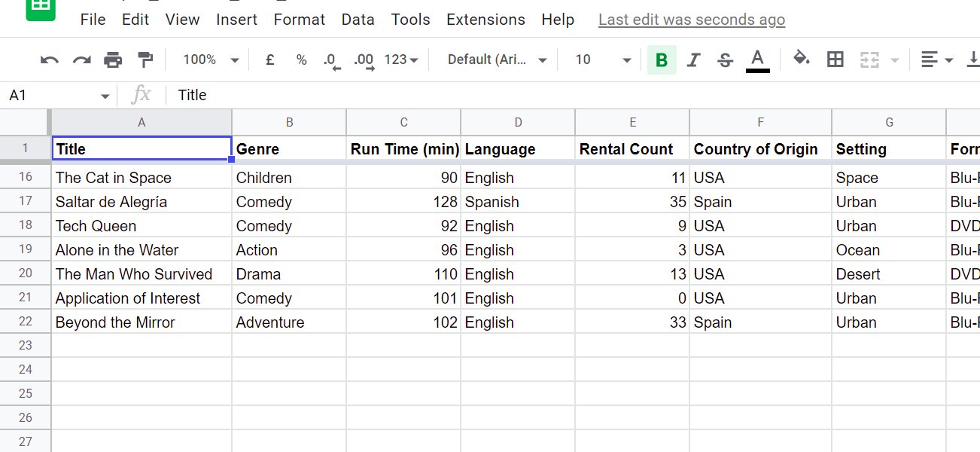Increase decimal places
980x452 pixels.
tap(363, 59)
